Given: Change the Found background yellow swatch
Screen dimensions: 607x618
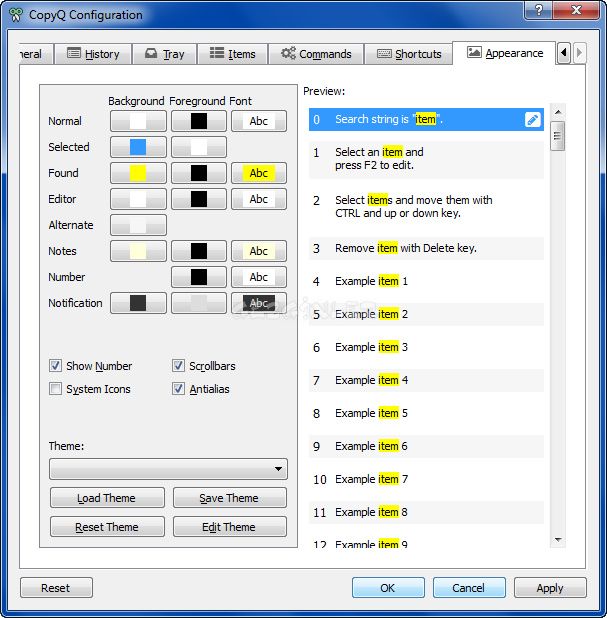Looking at the screenshot, I should tap(138, 173).
